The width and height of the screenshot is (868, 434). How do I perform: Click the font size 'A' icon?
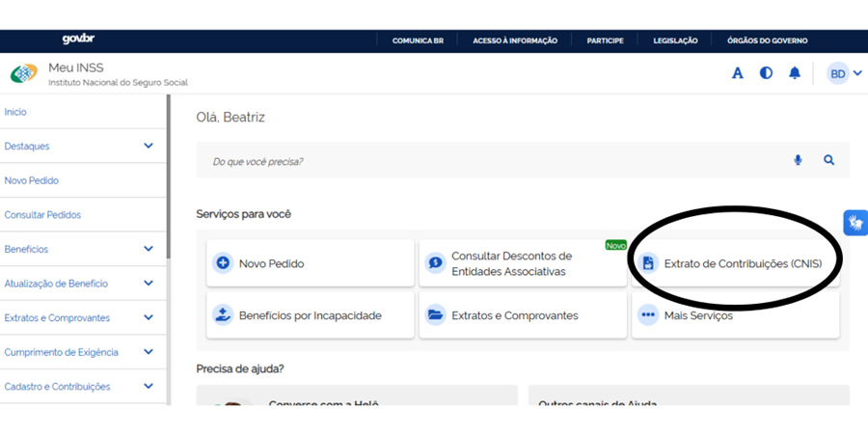click(x=738, y=73)
